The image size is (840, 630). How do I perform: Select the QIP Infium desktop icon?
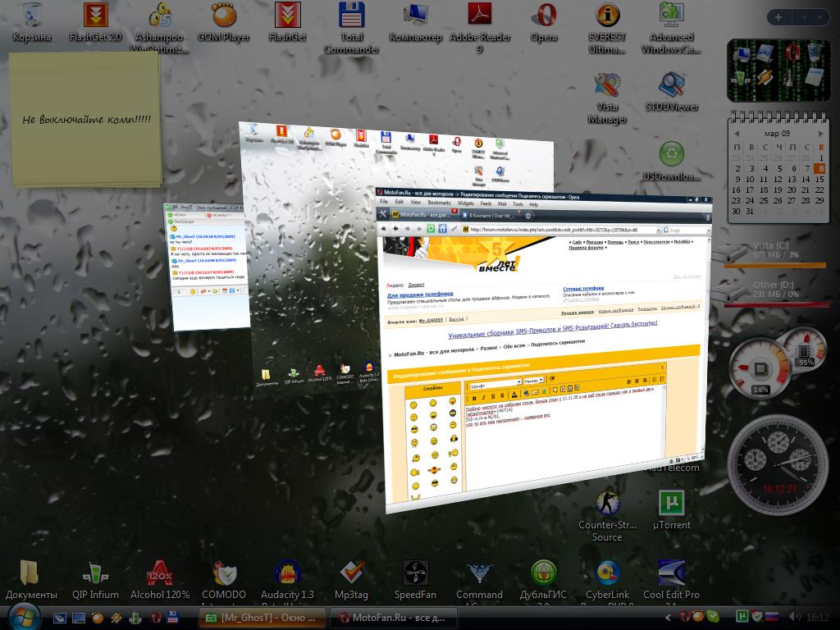click(95, 580)
